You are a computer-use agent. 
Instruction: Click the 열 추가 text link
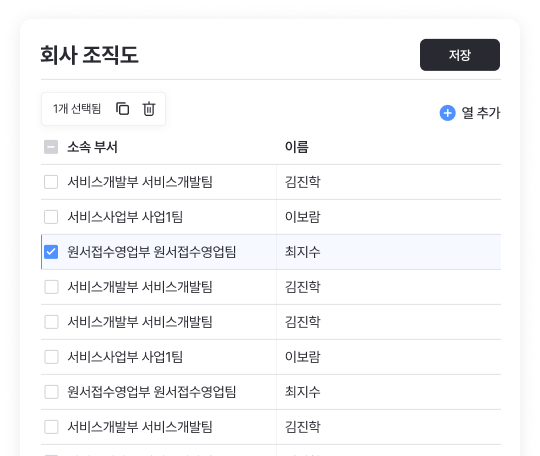(480, 113)
